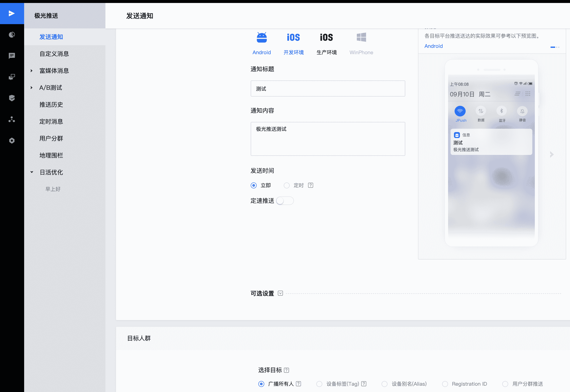Select the WinPhone platform icon
The width and height of the screenshot is (570, 392).
point(361,38)
